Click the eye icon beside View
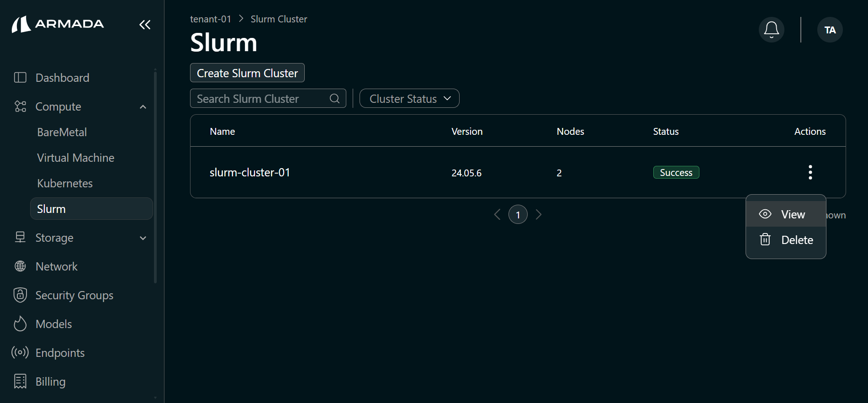 coord(765,214)
